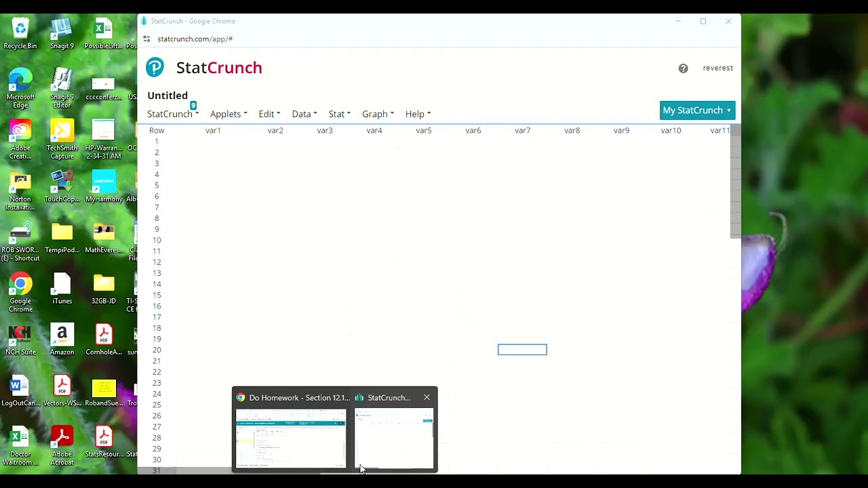This screenshot has width=868, height=488.
Task: Open the My StatCrunch dropdown button
Action: pyautogui.click(x=697, y=110)
